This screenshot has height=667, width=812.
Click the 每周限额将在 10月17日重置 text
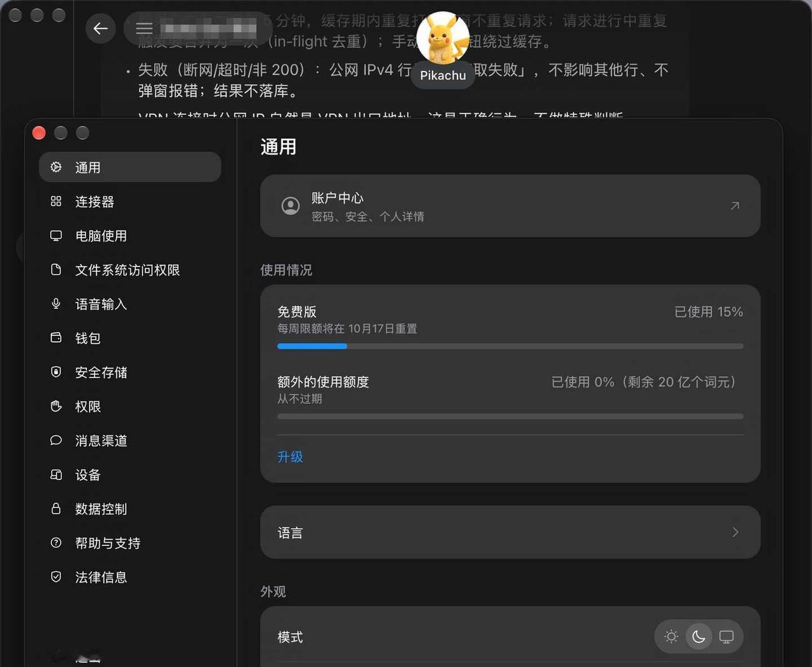[347, 328]
